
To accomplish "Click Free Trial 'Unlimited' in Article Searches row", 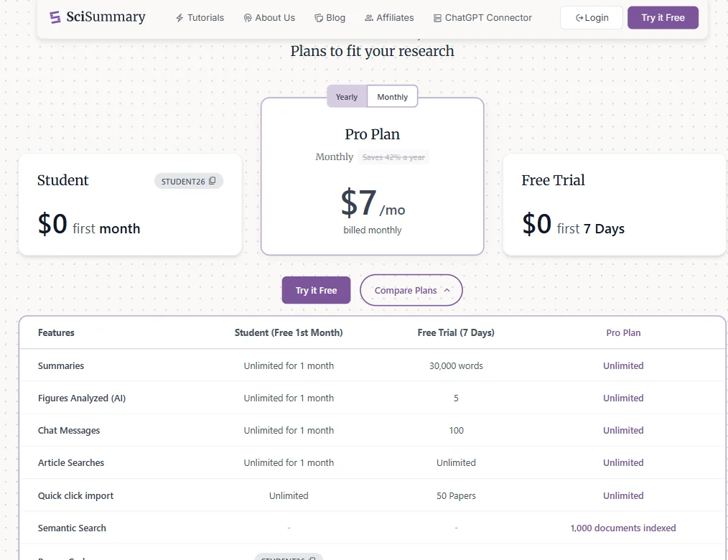I will pos(456,462).
